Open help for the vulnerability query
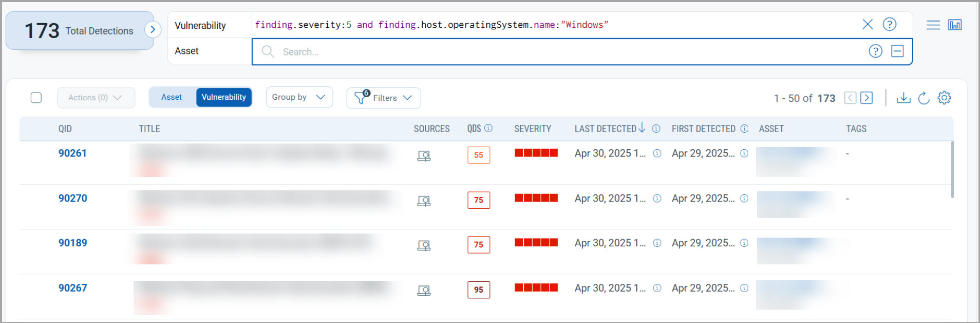Image resolution: width=980 pixels, height=323 pixels. pos(889,24)
